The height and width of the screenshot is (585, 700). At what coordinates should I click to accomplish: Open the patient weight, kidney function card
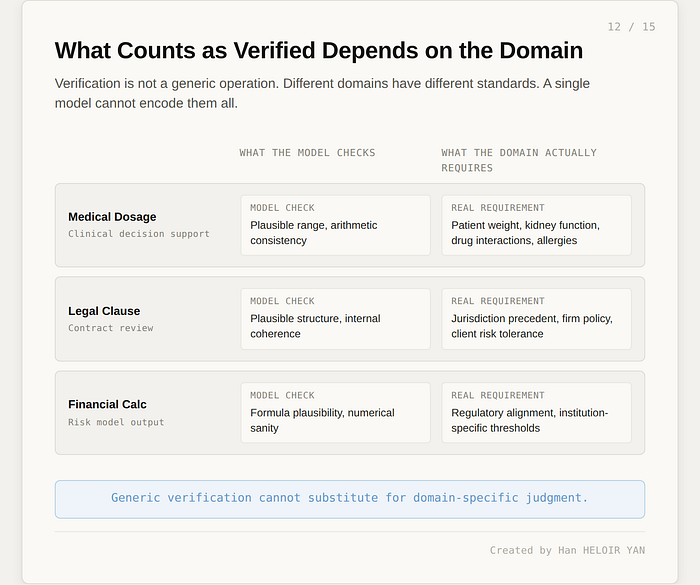tap(537, 226)
